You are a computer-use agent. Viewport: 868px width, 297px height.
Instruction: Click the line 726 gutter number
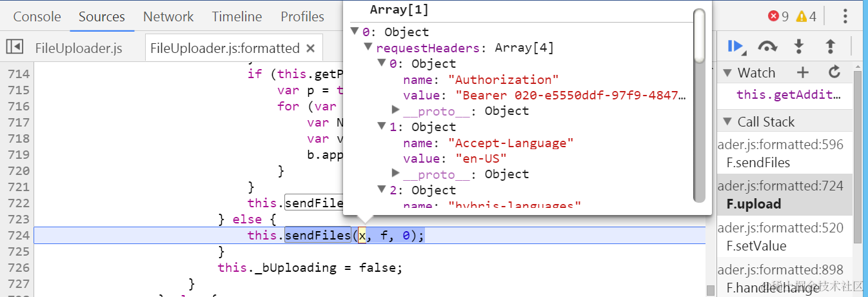[17, 267]
